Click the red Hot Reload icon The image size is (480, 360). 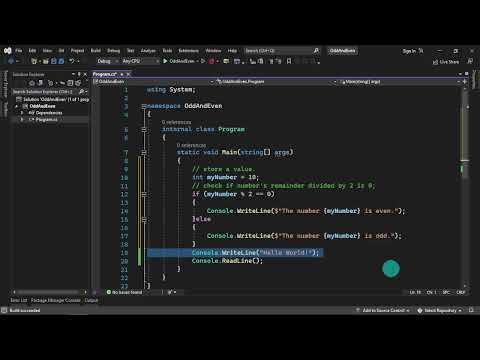211,61
